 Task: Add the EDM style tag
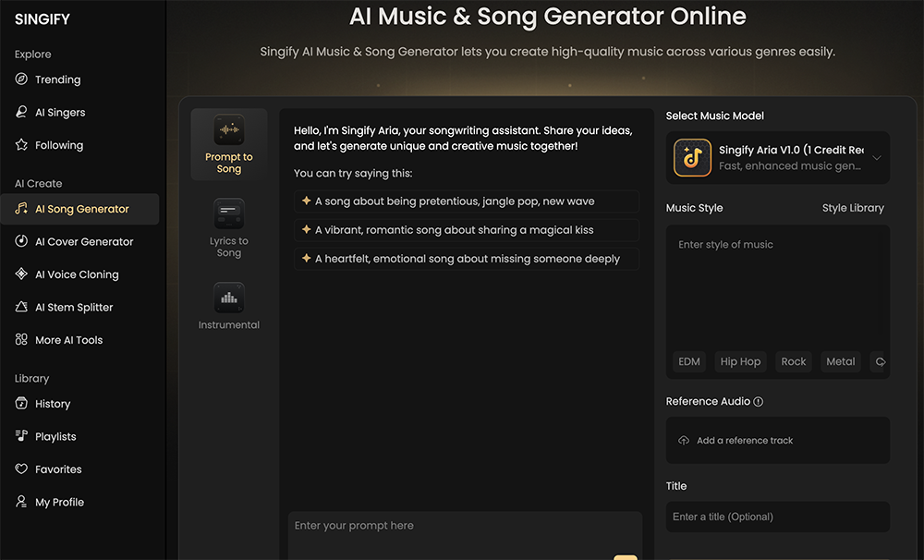pos(689,361)
